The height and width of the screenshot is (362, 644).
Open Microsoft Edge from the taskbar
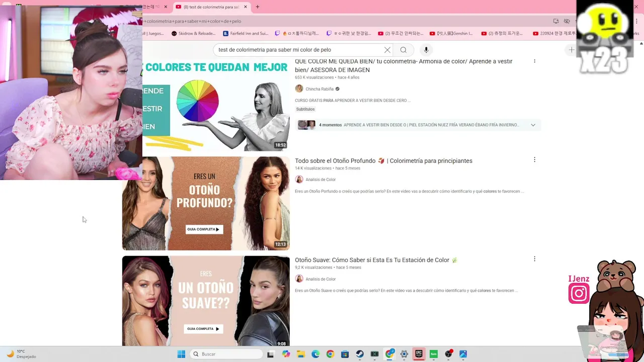coord(315,354)
